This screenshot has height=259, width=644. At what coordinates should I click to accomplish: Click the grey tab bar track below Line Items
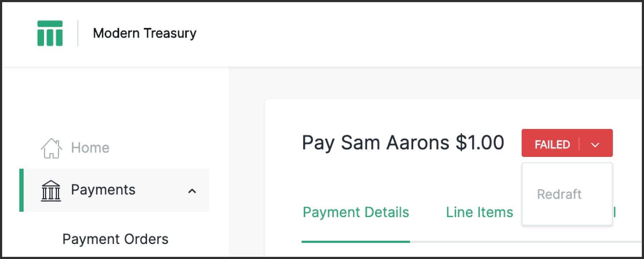coord(479,242)
